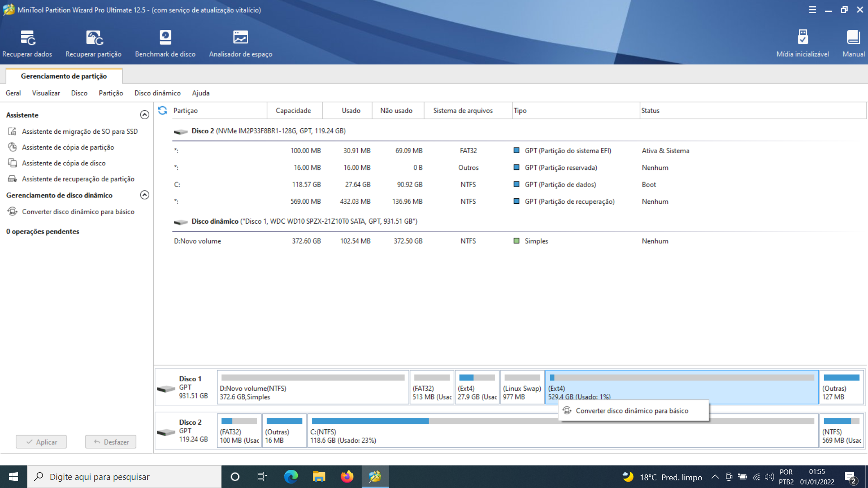Open Microsoft Edge from taskbar
868x488 pixels.
click(x=291, y=477)
